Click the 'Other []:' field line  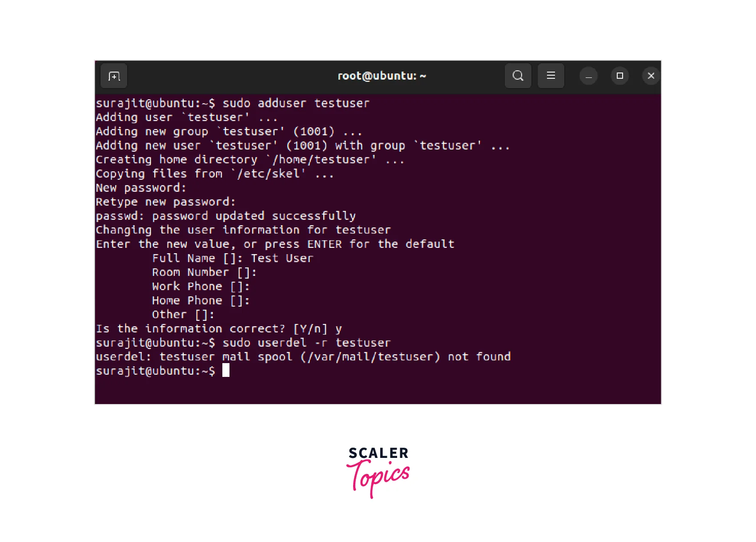pos(183,315)
